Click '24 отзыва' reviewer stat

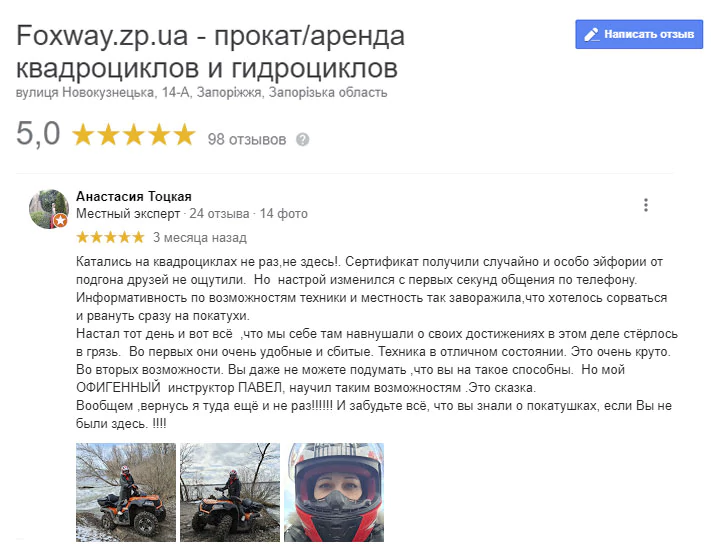click(219, 214)
